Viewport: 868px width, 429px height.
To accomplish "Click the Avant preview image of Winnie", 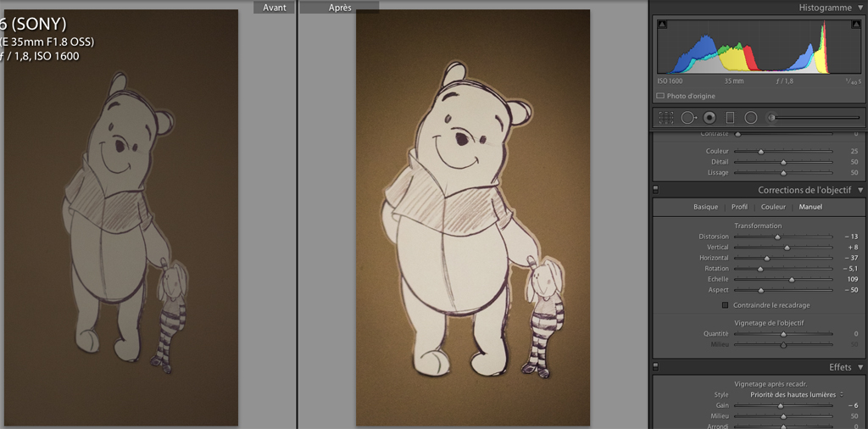I will pos(120,217).
